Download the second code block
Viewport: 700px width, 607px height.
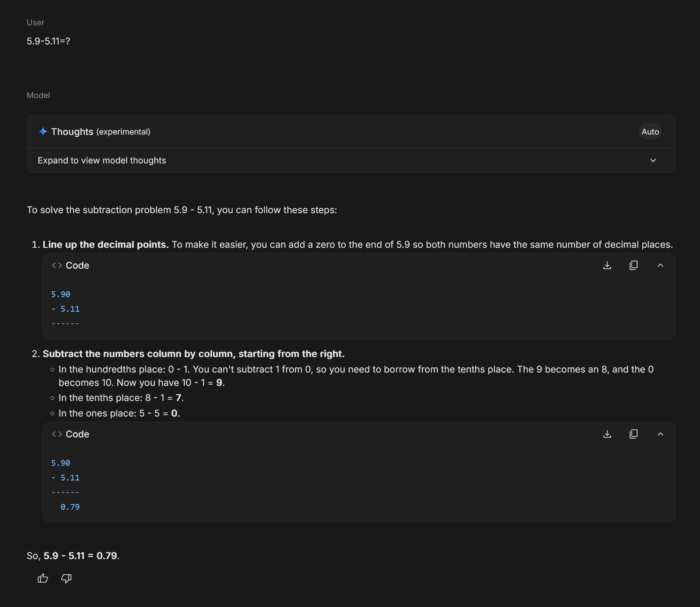[x=607, y=434]
